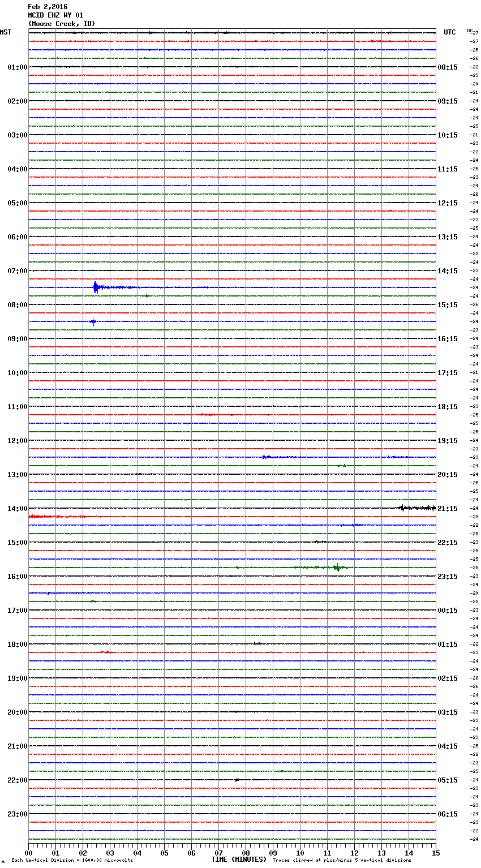Click the 05 minute axis tick label
The height and width of the screenshot is (868, 481).
tap(164, 853)
